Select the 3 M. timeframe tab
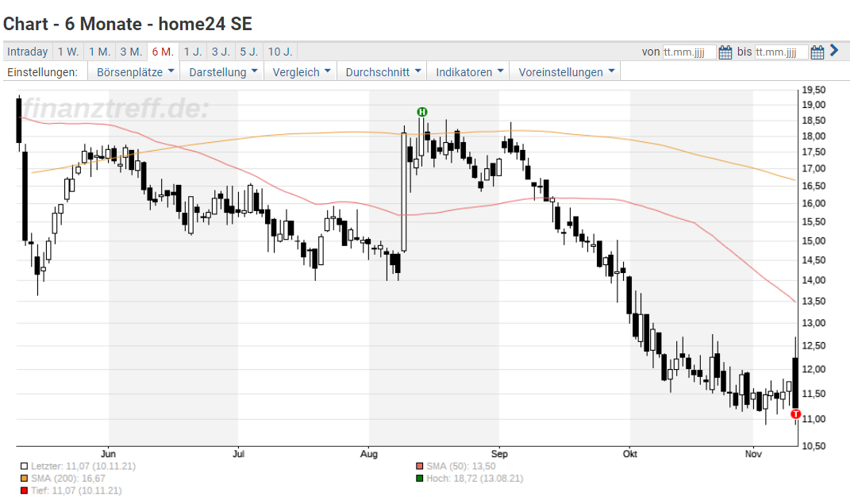 (x=131, y=52)
